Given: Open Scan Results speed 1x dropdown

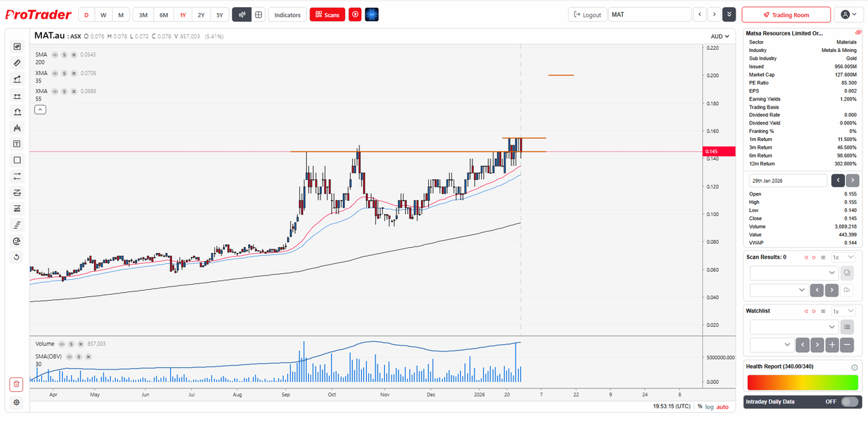Looking at the screenshot, I should click(x=844, y=257).
